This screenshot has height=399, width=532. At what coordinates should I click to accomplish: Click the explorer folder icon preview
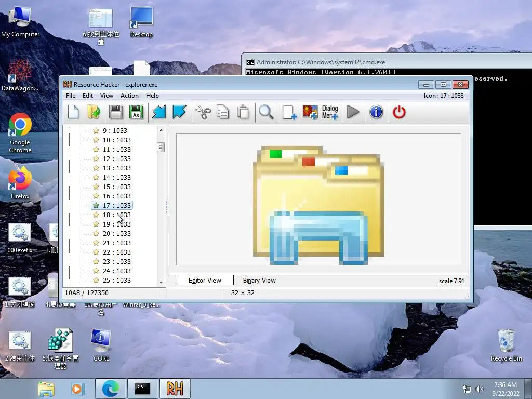(x=318, y=206)
